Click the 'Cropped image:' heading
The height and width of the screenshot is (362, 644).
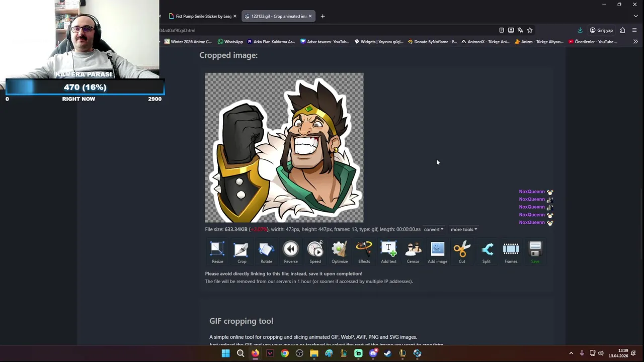[228, 55]
